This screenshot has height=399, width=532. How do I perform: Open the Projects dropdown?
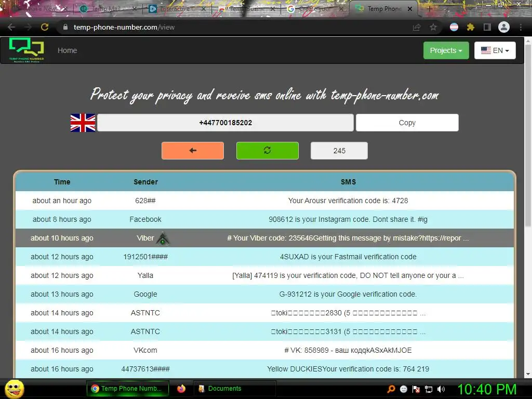[446, 50]
